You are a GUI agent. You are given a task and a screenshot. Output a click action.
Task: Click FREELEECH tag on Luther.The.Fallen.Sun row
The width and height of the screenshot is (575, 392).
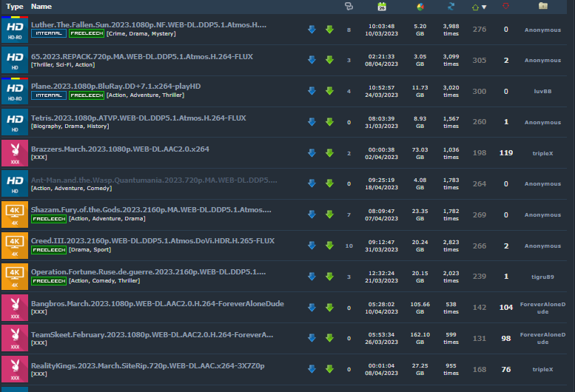87,33
